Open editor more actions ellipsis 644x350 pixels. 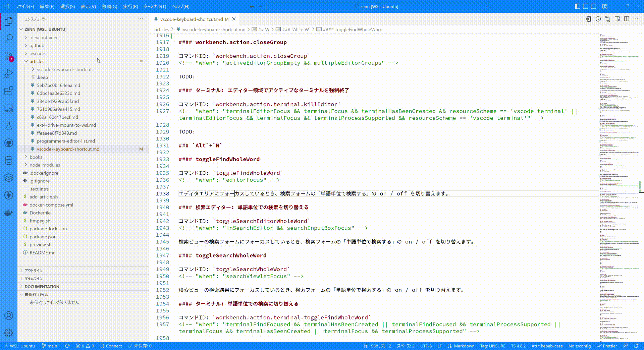tap(636, 19)
